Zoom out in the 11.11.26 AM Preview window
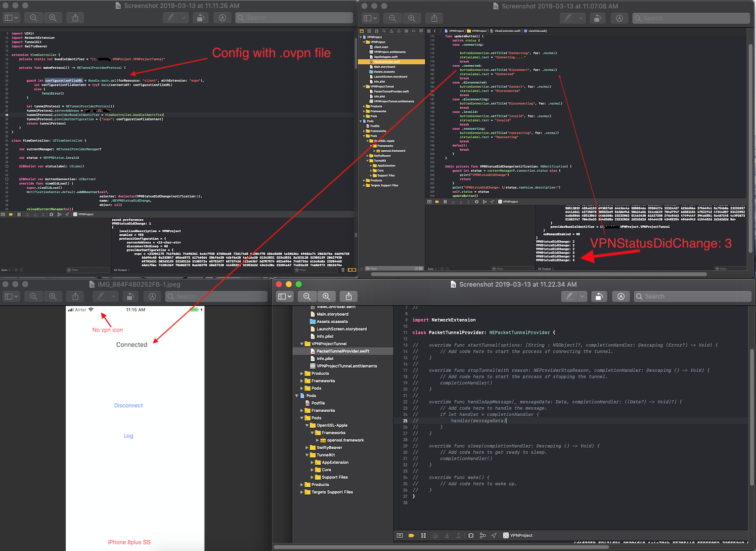Viewport: 756px width, 551px height. 34,18
